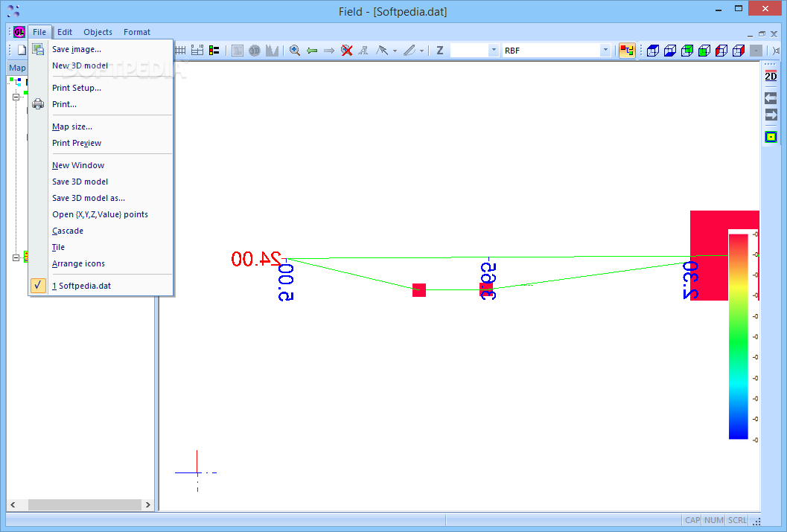Click the green left arrow icon
Viewport: 787px width, 532px height.
click(312, 50)
